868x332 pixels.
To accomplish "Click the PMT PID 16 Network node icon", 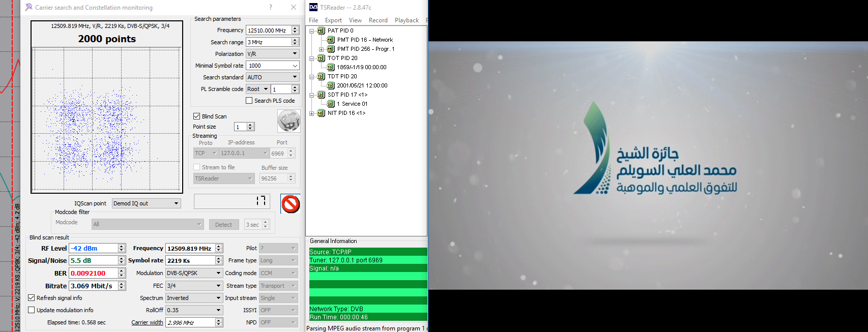I will (x=330, y=40).
